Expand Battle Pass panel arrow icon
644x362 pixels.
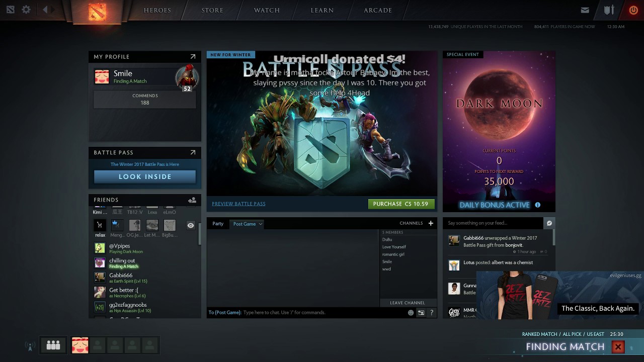pyautogui.click(x=193, y=152)
